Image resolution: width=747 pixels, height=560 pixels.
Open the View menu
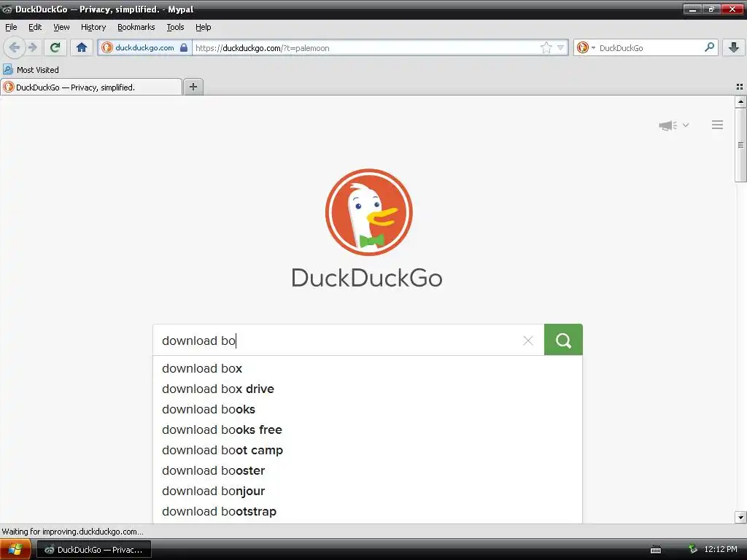[x=61, y=27]
